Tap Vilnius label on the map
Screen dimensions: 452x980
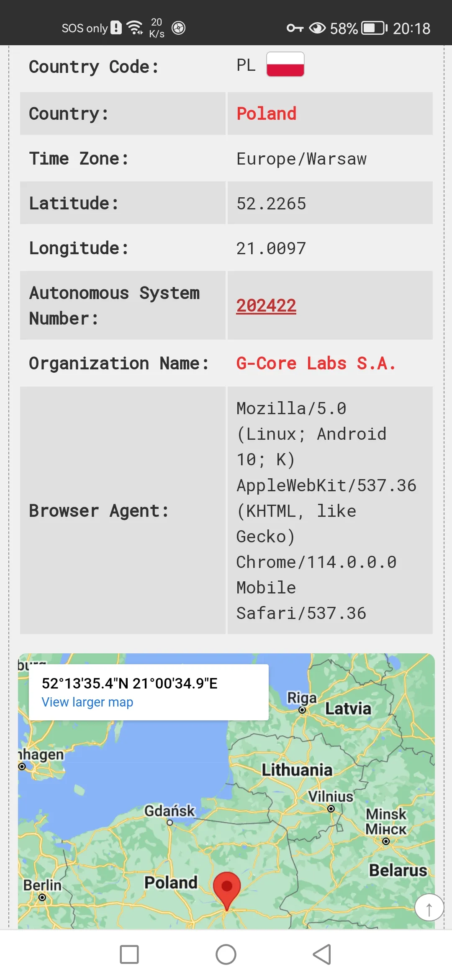coord(331,796)
